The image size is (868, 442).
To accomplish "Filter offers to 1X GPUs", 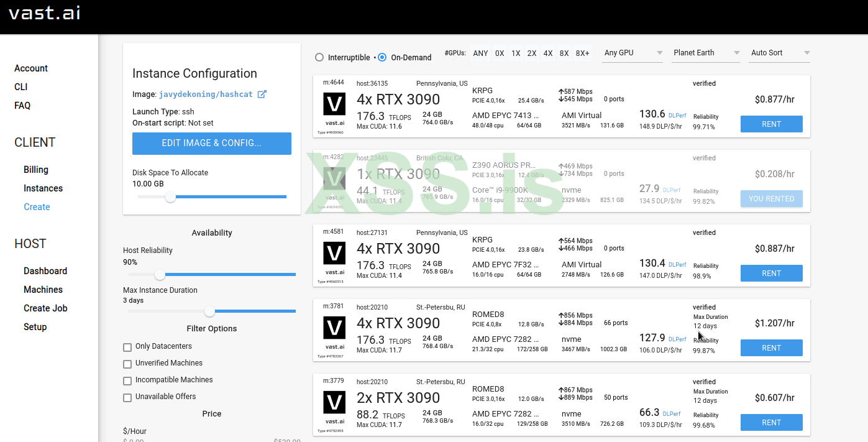I will (516, 53).
